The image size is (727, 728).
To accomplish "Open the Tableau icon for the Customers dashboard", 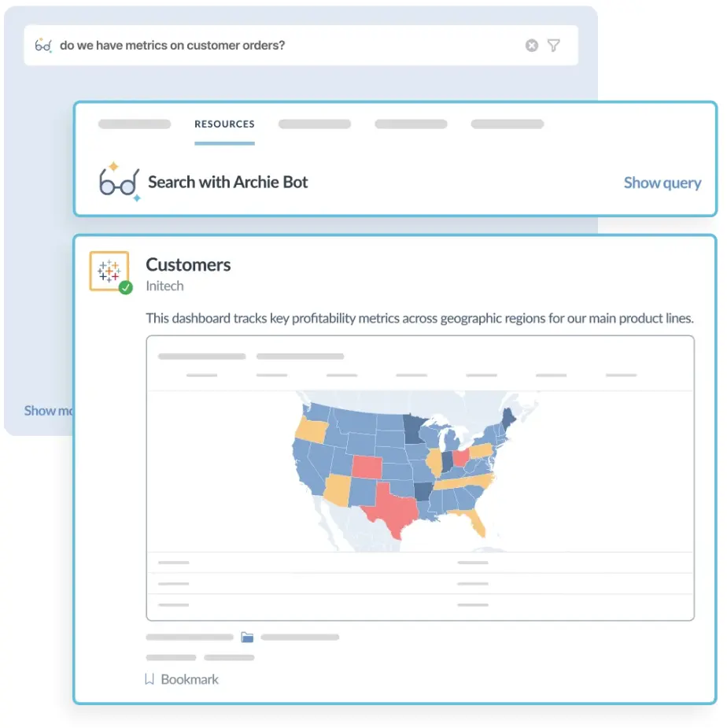I will point(109,272).
